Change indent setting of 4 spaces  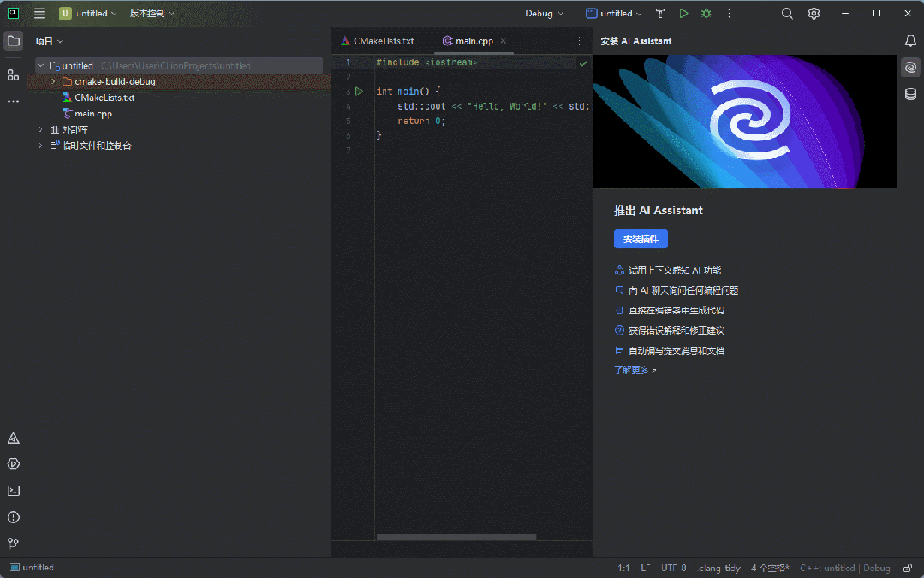coord(770,568)
